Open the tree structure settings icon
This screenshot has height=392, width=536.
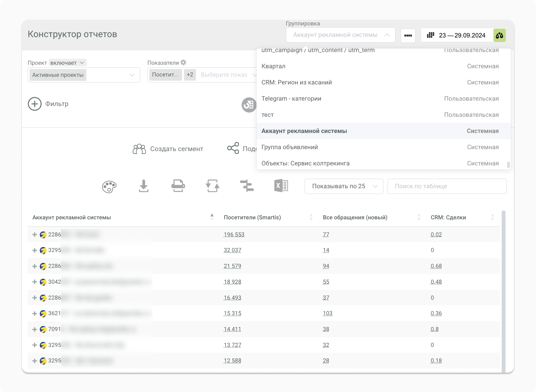click(247, 186)
